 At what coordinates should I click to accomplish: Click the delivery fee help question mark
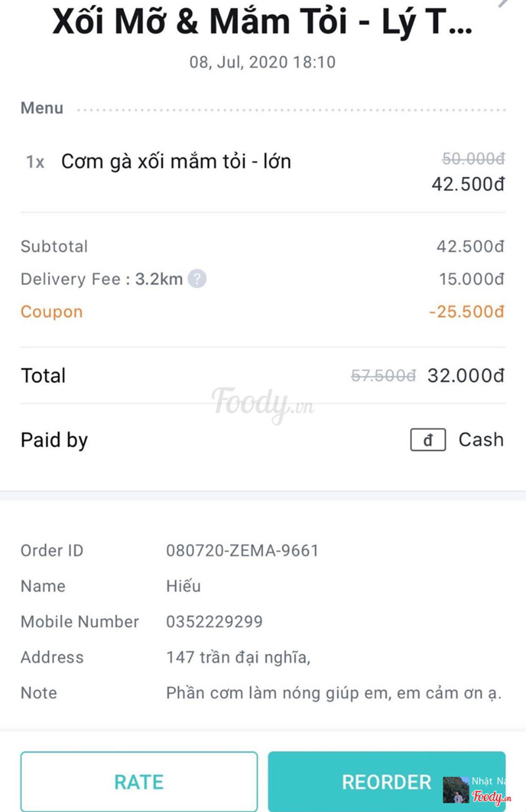tap(197, 279)
